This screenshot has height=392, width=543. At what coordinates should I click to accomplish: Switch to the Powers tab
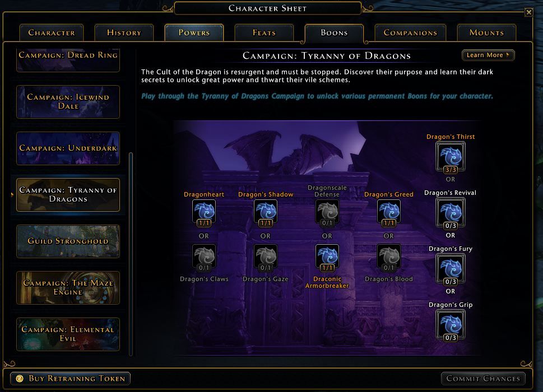click(194, 32)
